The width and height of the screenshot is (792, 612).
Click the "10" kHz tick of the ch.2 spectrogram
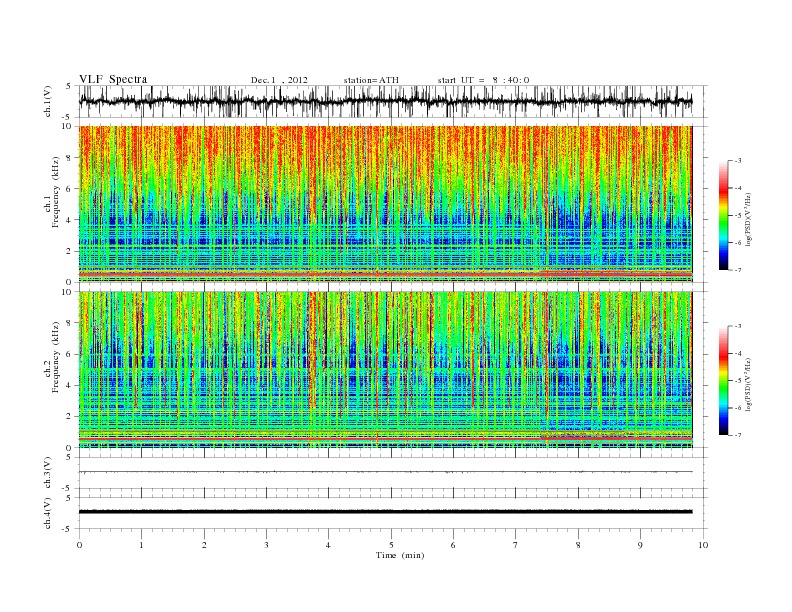[69, 292]
